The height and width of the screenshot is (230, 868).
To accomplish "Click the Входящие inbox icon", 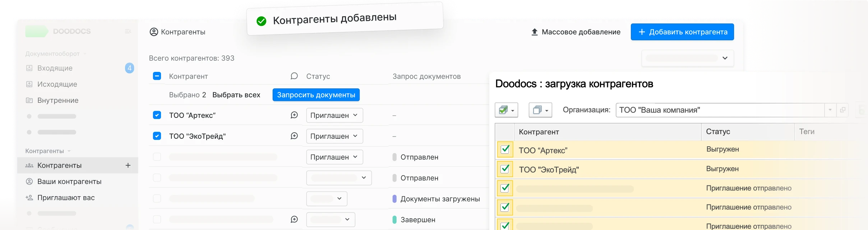I will (x=29, y=68).
